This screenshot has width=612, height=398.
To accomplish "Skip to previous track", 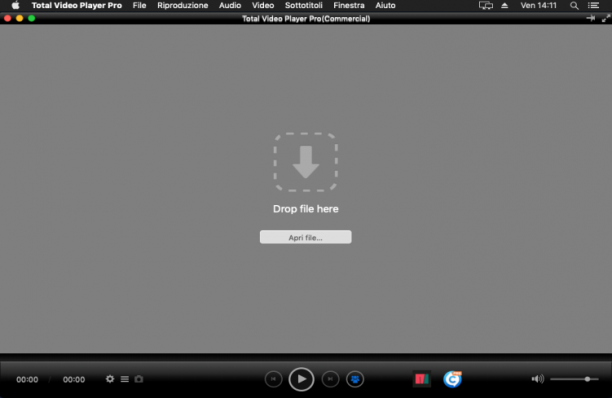I will [x=274, y=379].
